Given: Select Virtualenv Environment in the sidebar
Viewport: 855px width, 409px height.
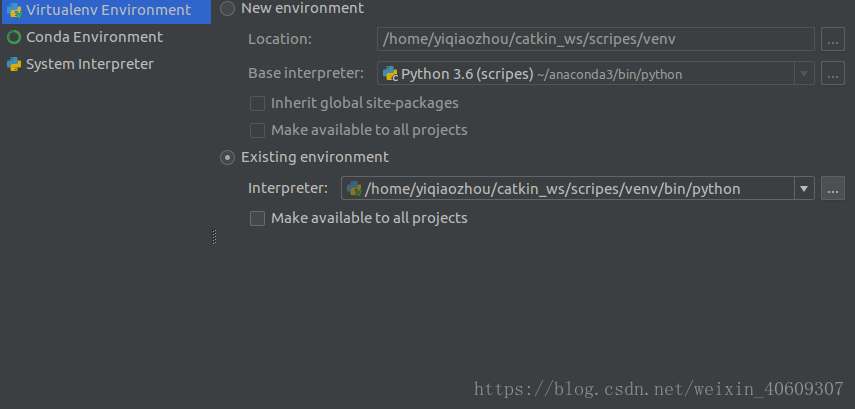Looking at the screenshot, I should 106,10.
